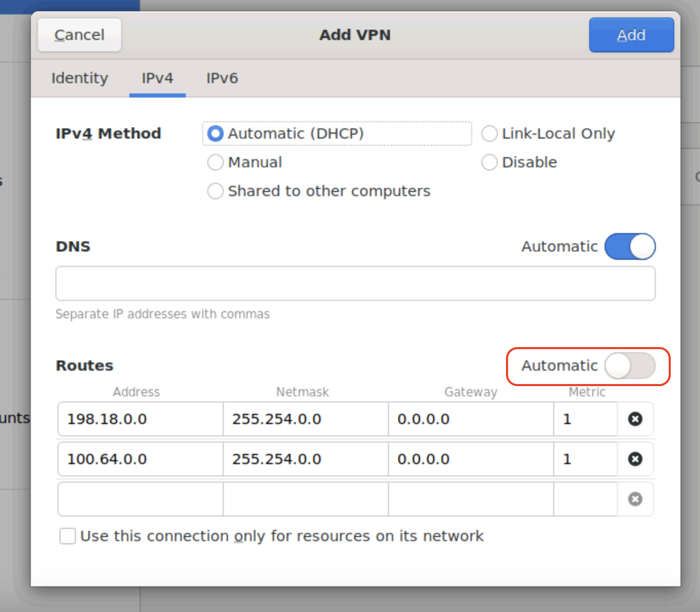Image resolution: width=700 pixels, height=612 pixels.
Task: Click the empty route Gateway field
Action: 471,499
